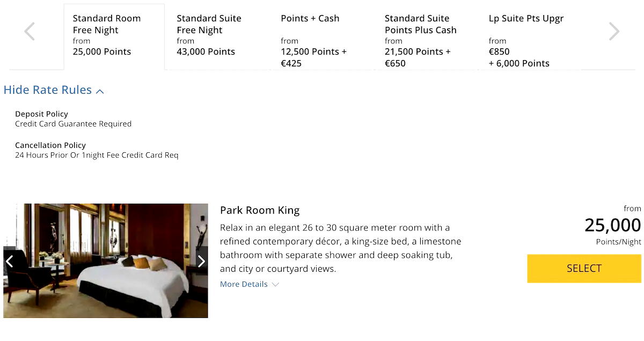
Task: Click the Hide Rate Rules link
Action: point(48,90)
